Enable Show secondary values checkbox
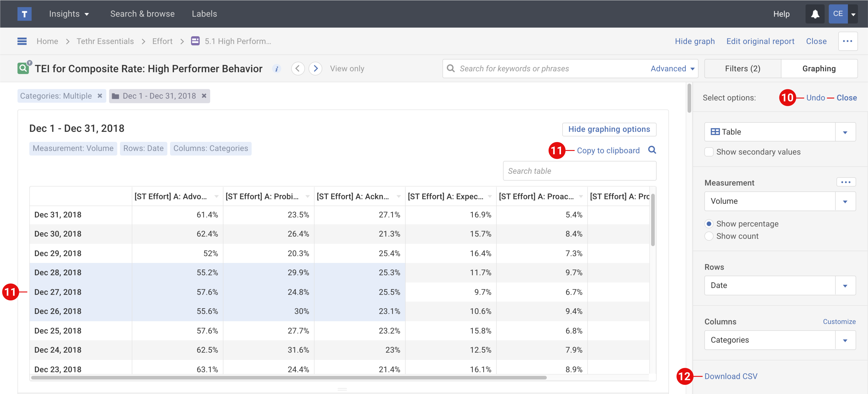This screenshot has height=394, width=868. (x=709, y=152)
